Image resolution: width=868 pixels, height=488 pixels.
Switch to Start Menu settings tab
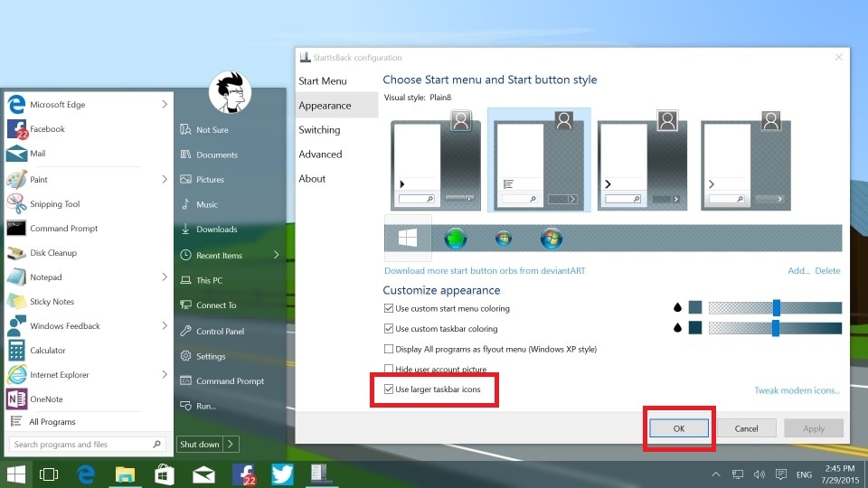pyautogui.click(x=323, y=80)
